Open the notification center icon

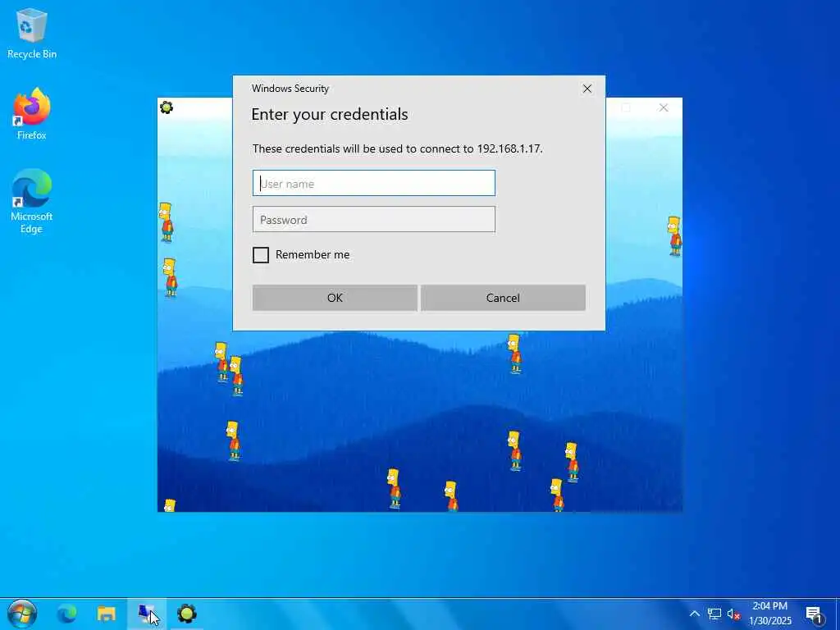pyautogui.click(x=815, y=615)
